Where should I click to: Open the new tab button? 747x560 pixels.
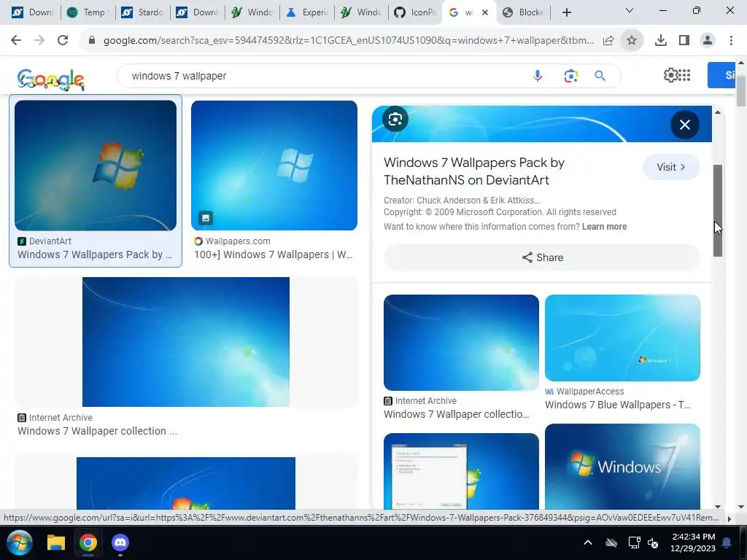click(566, 12)
